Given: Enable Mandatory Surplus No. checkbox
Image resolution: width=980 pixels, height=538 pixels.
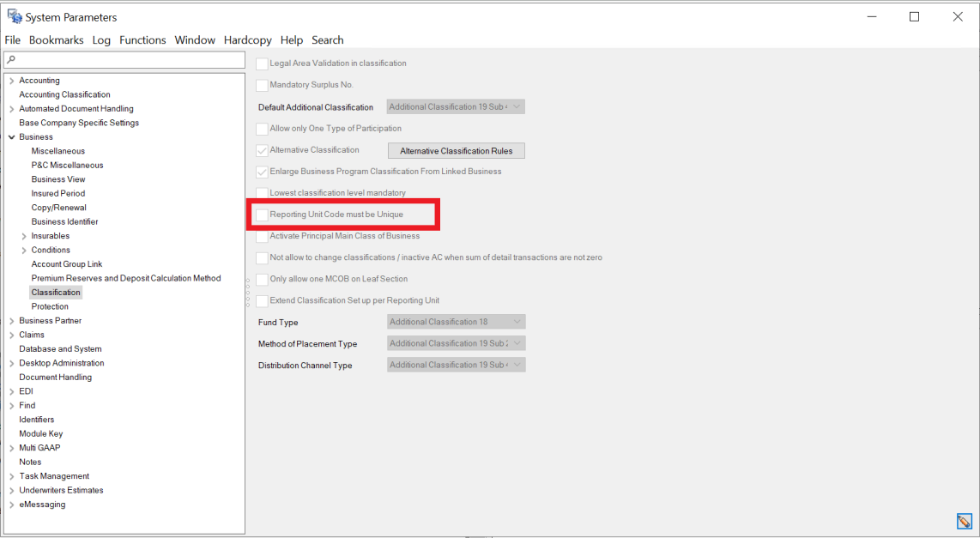Looking at the screenshot, I should [x=262, y=85].
